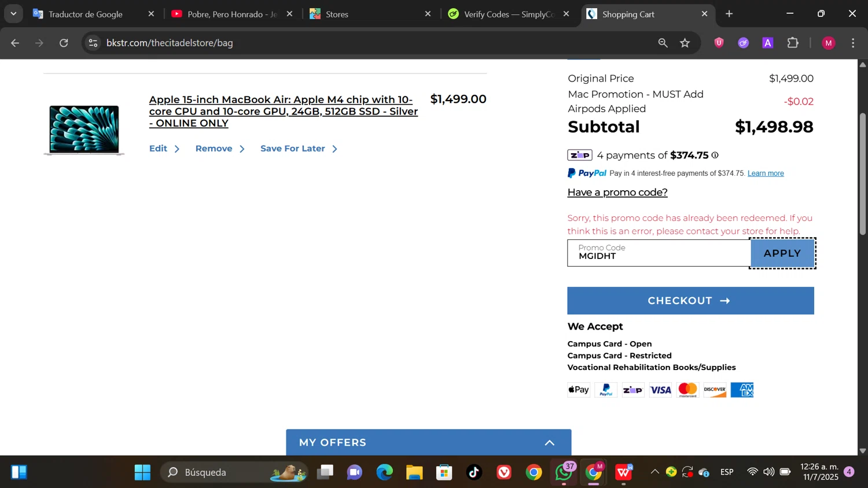
Task: Open the uBlock shield extension
Action: click(x=719, y=43)
